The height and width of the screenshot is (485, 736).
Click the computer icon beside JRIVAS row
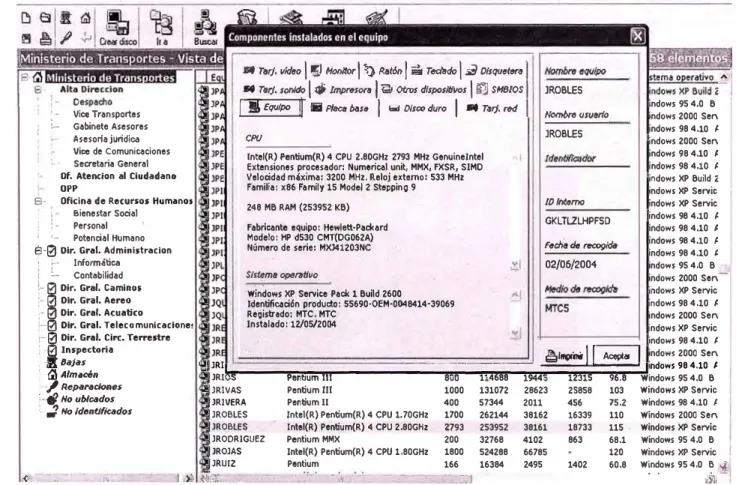click(204, 390)
